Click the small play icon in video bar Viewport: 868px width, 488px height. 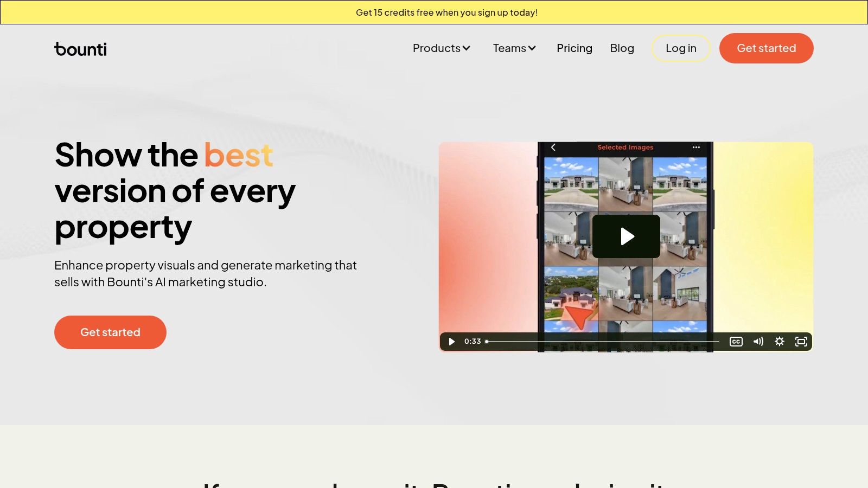click(451, 342)
